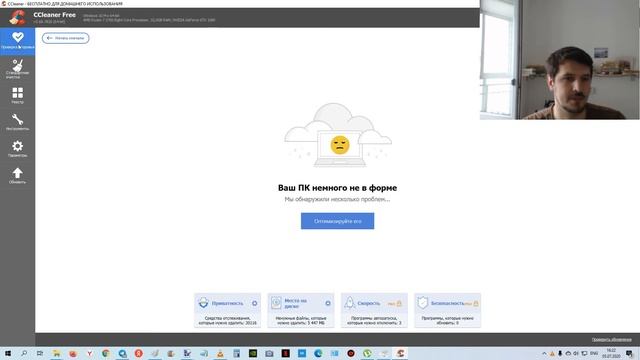Click the disk icon on Место на диске card
Image resolution: width=640 pixels, height=360 pixels.
click(x=276, y=303)
